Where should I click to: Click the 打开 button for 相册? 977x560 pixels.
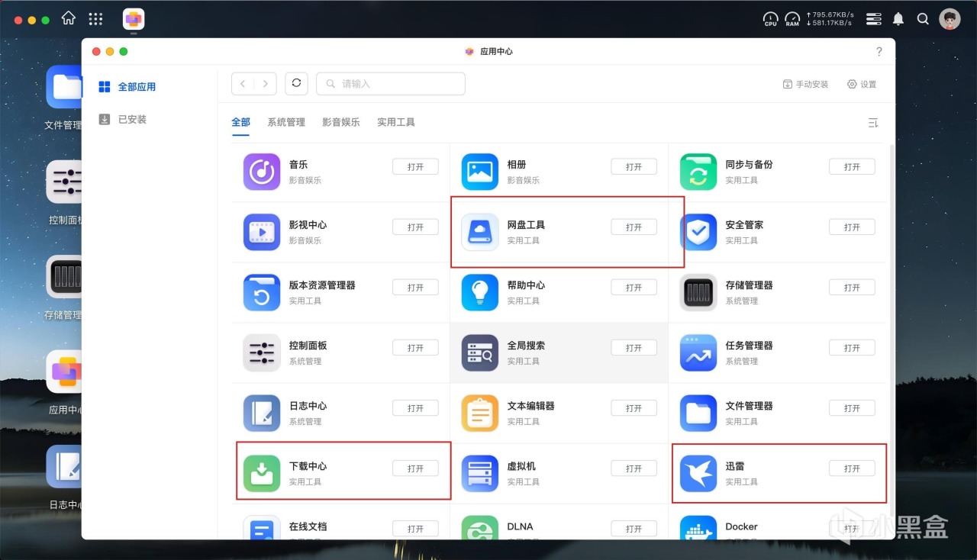[x=634, y=167]
